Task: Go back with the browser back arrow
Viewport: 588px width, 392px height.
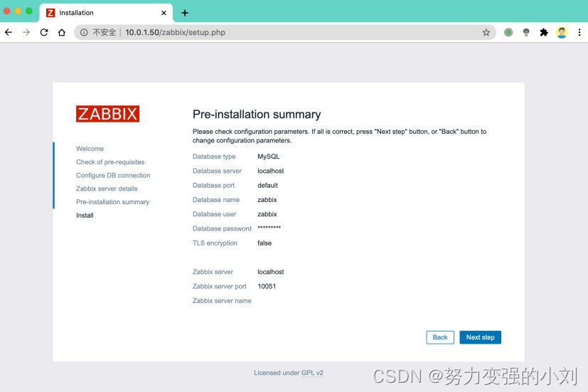Action: click(x=9, y=32)
